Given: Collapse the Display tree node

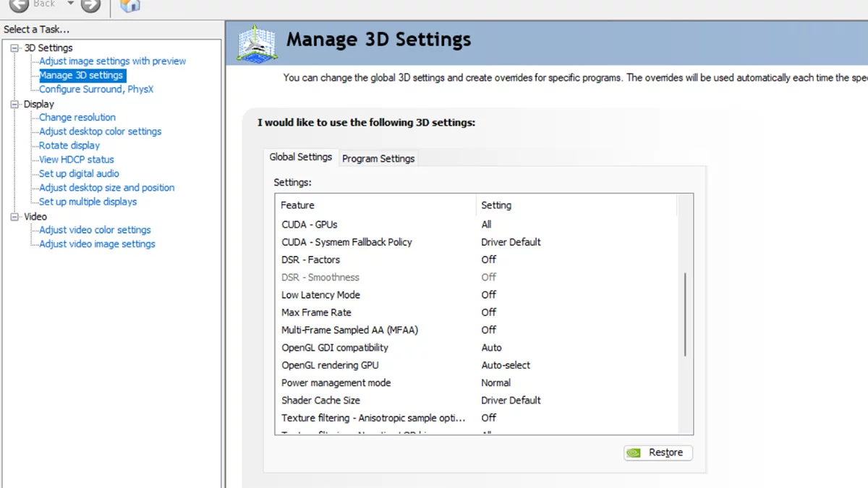Looking at the screenshot, I should point(15,104).
